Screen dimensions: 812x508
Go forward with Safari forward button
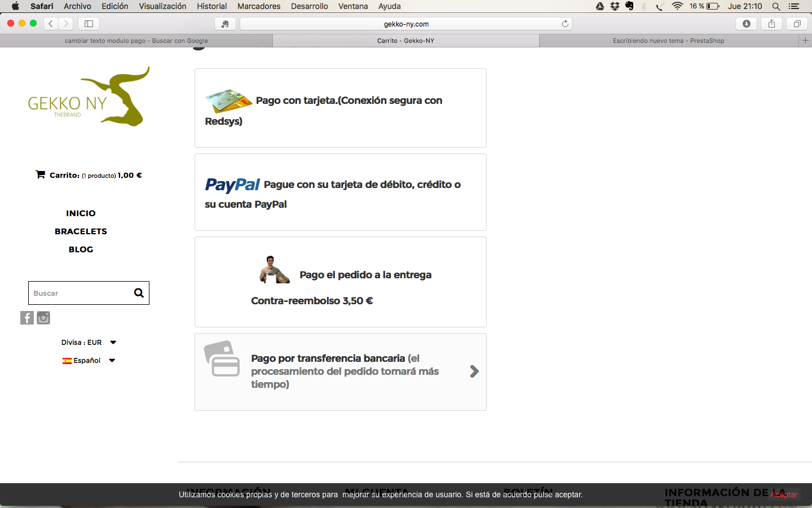click(66, 24)
